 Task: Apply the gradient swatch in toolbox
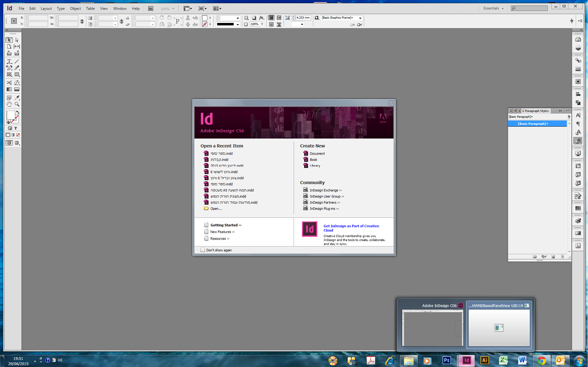coord(13,135)
